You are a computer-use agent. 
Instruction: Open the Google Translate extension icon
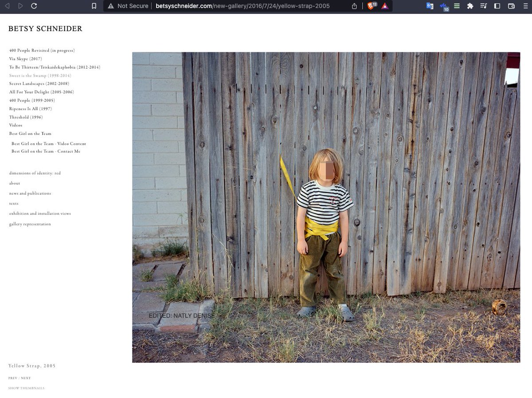(x=430, y=6)
